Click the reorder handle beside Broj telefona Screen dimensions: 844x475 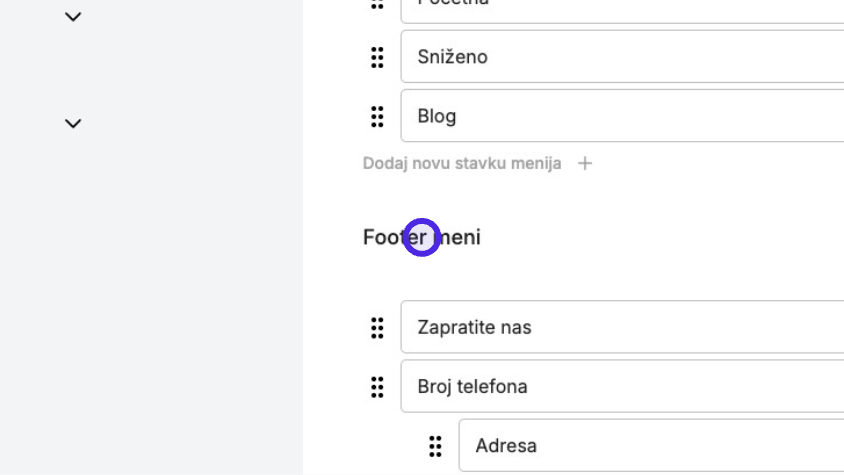pos(377,387)
